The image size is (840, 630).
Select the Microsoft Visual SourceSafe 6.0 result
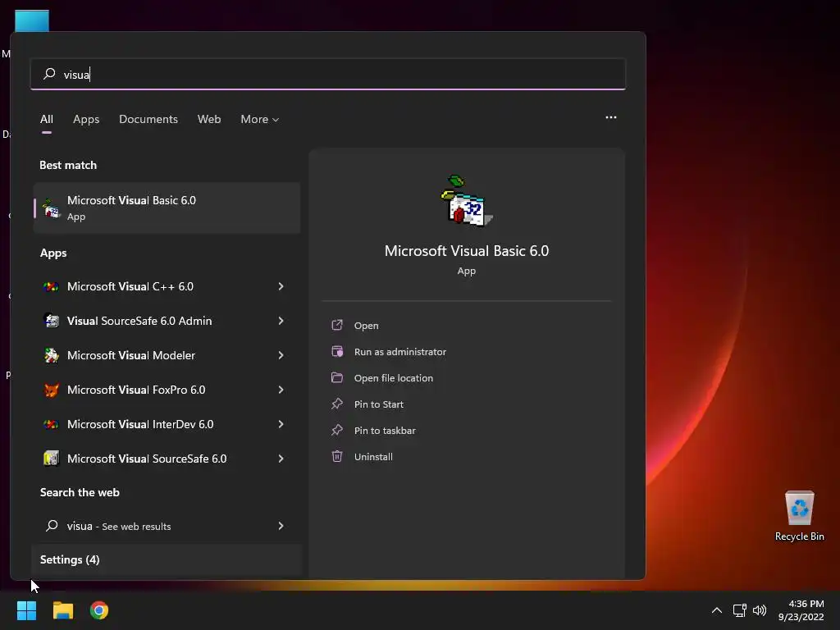[x=167, y=459]
